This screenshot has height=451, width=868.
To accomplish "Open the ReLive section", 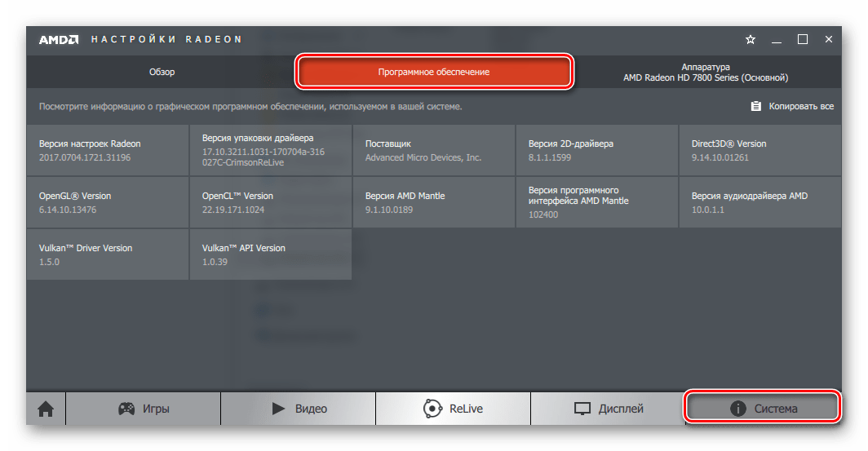I will point(454,409).
